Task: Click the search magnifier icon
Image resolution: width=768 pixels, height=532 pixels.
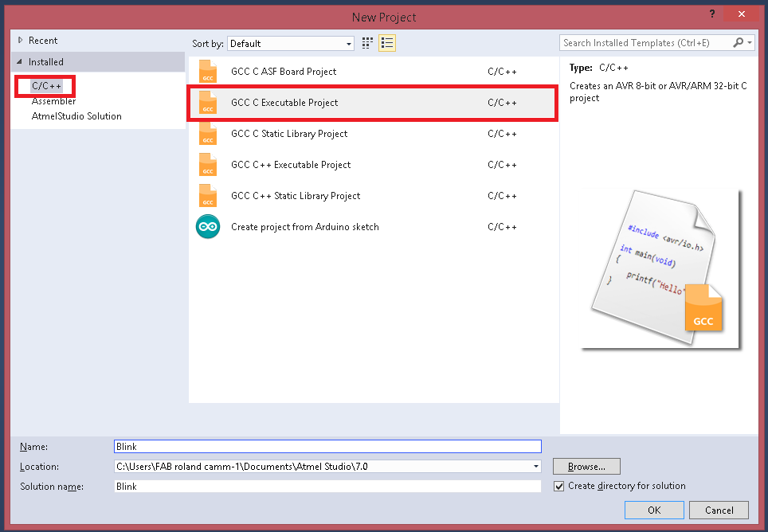Action: [738, 42]
